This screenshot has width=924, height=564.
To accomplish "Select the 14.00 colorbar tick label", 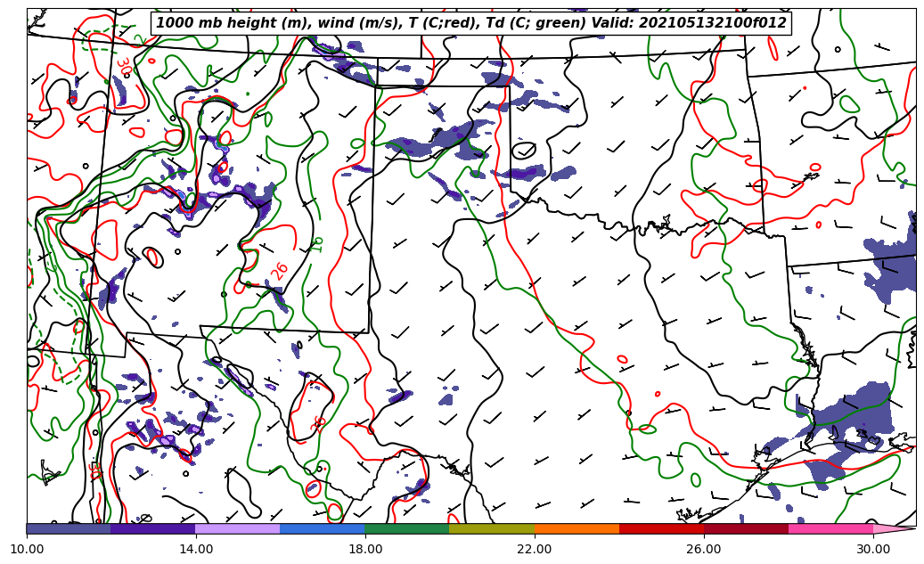I will coord(196,549).
